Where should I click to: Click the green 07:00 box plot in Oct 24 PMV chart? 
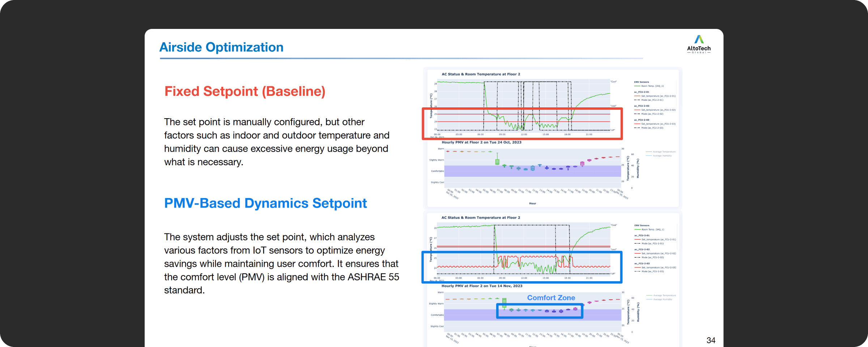(x=497, y=159)
